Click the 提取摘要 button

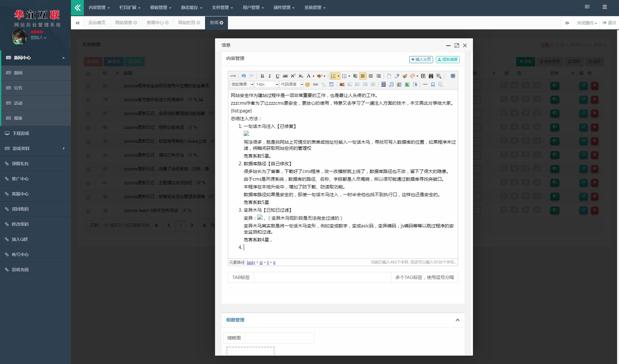click(448, 60)
